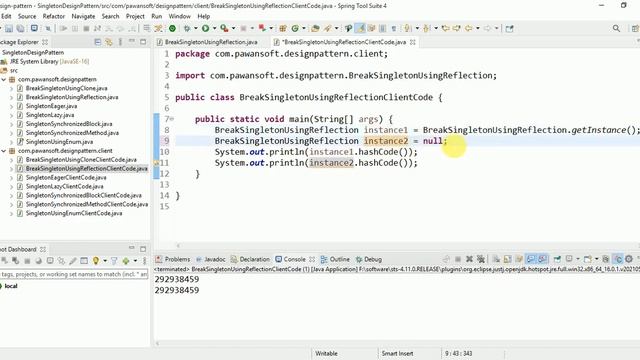Click the Last Edit Location arrow icon

click(x=446, y=28)
